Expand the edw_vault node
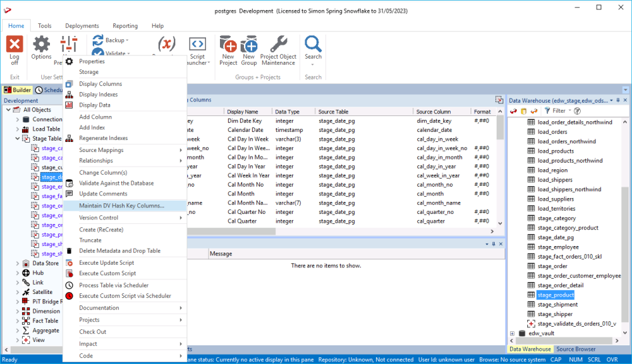Image resolution: width=632 pixels, height=364 pixels. tap(513, 333)
